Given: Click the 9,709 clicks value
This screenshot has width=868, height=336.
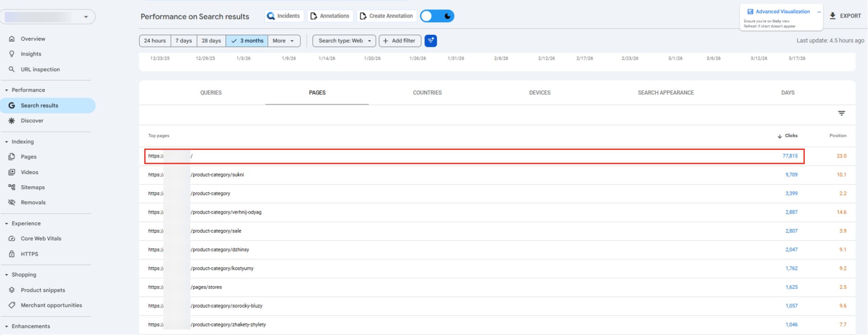Looking at the screenshot, I should coord(792,175).
